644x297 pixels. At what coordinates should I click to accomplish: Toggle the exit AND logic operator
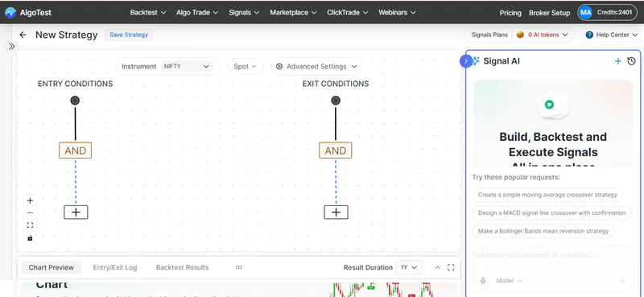(336, 151)
